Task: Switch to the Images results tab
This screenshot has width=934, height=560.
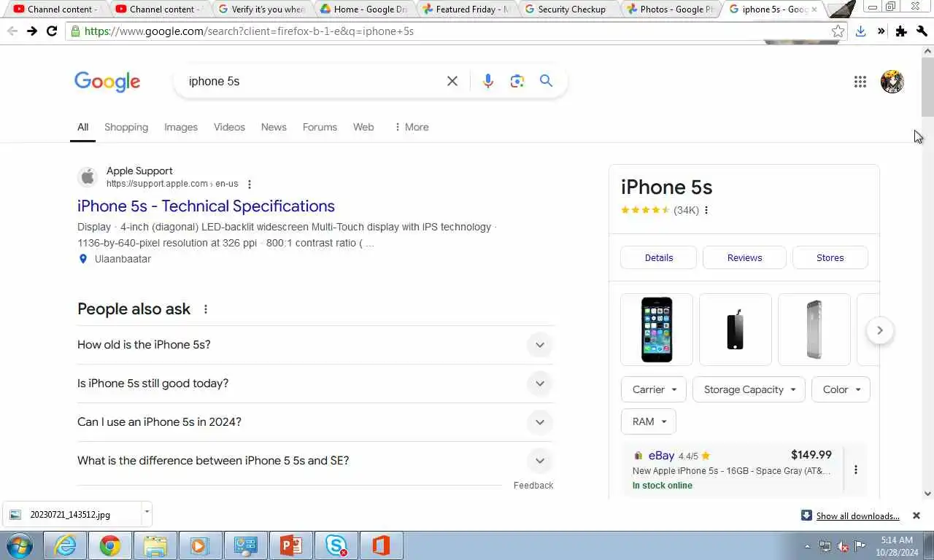Action: (x=181, y=127)
